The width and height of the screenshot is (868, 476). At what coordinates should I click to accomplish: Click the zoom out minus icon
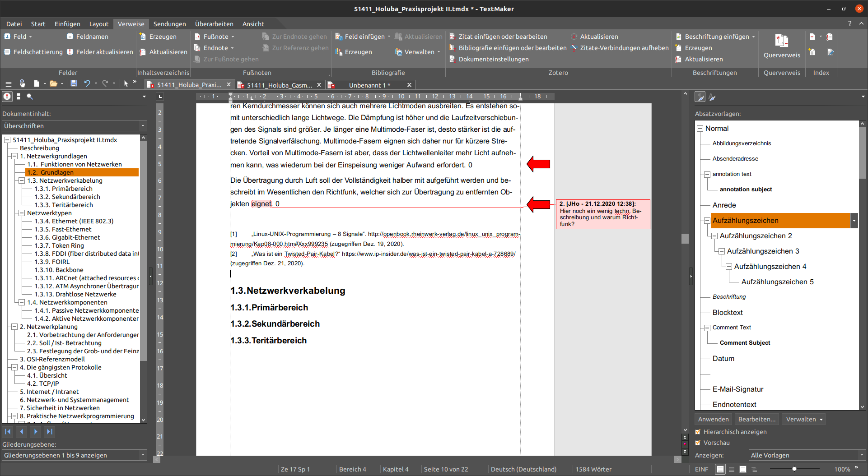(x=765, y=469)
